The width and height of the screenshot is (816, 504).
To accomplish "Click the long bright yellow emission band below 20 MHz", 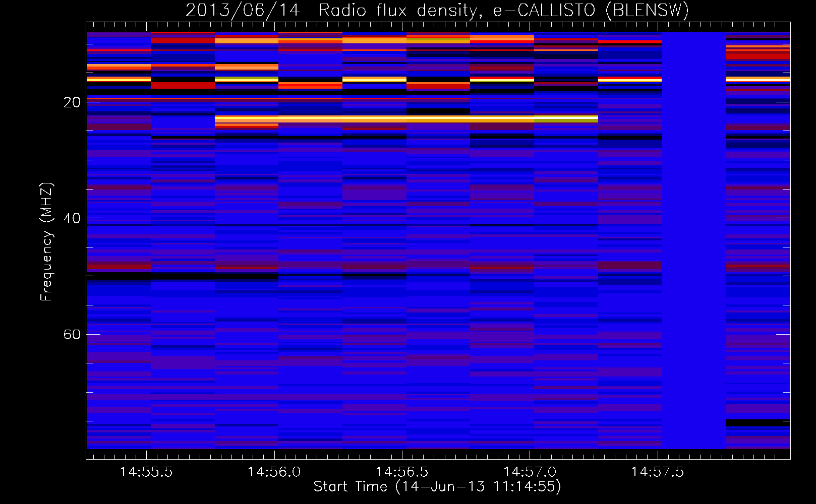I will [406, 119].
